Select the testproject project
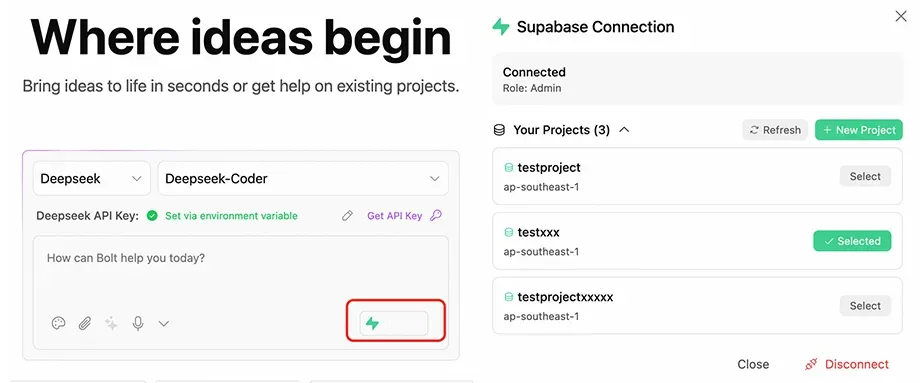Viewport: 924px width, 383px height. click(865, 176)
